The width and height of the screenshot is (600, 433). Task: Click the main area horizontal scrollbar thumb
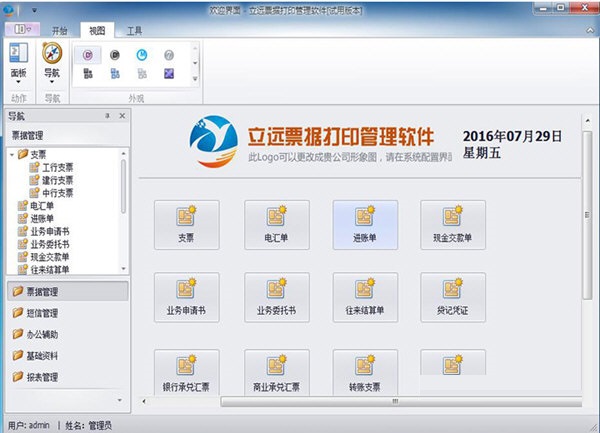pos(401,401)
